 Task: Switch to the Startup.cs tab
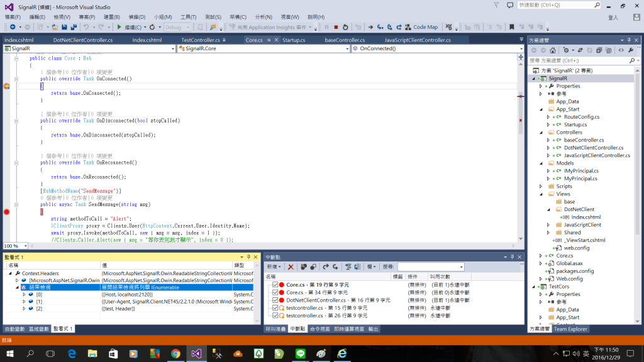click(294, 40)
